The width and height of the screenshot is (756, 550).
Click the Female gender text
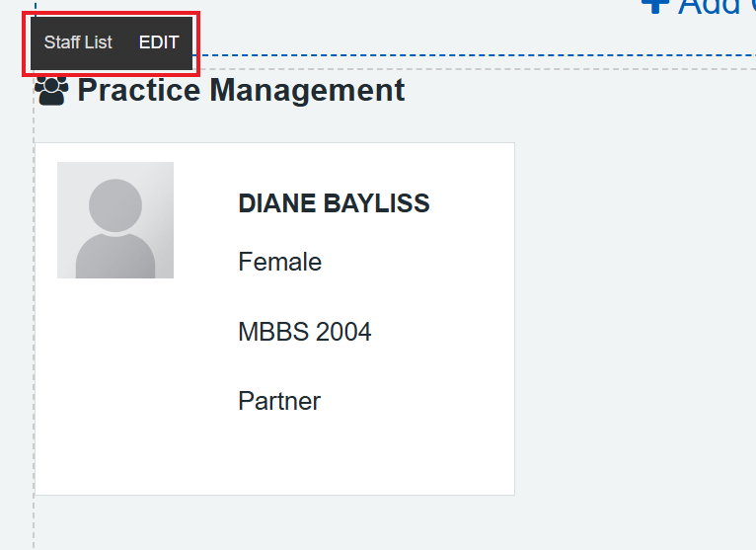pyautogui.click(x=279, y=262)
